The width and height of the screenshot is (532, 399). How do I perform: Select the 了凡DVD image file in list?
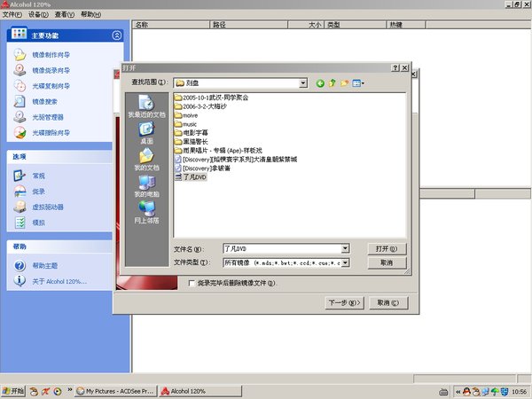[x=191, y=177]
